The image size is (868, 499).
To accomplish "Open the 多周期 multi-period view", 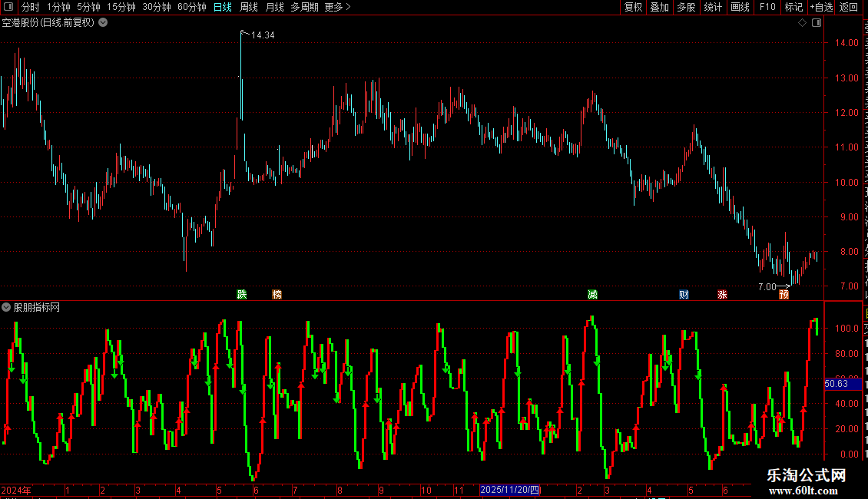I will 304,7.
